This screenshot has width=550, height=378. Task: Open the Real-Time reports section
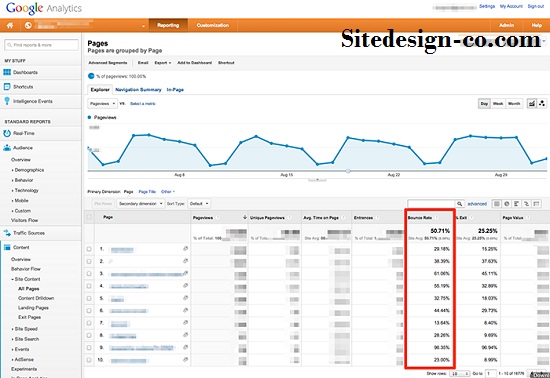(24, 133)
